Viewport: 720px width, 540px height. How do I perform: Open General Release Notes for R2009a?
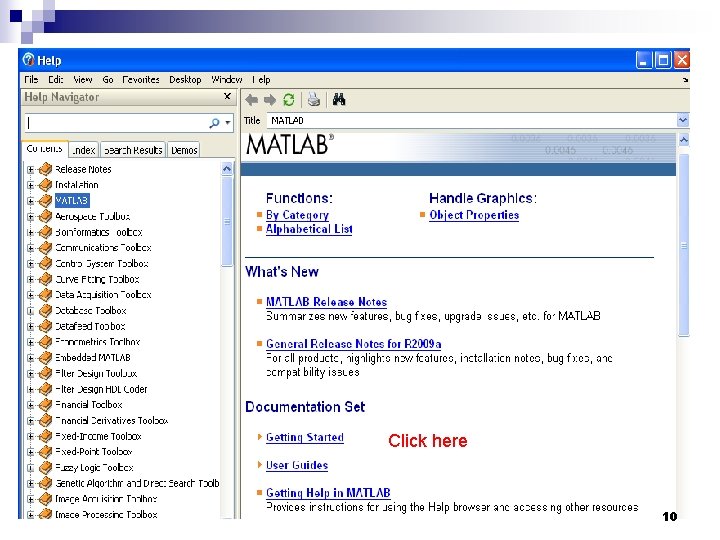354,343
